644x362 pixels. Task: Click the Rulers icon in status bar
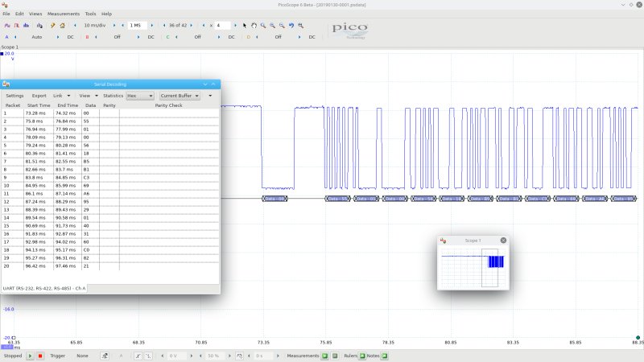362,356
